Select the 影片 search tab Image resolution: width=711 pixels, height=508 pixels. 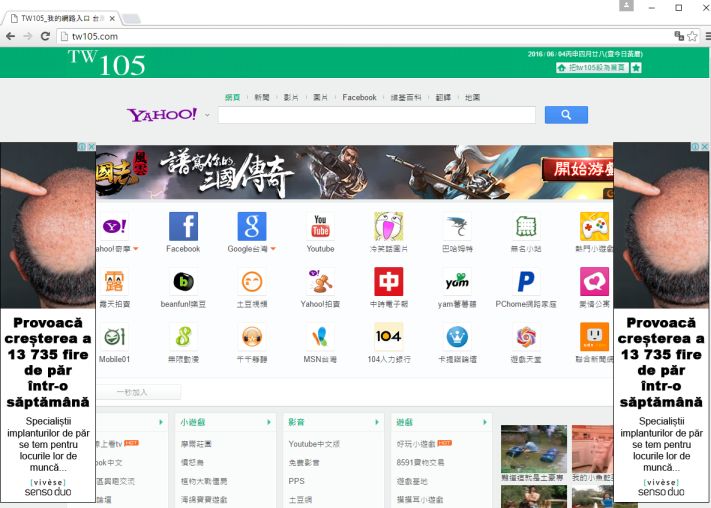click(291, 98)
